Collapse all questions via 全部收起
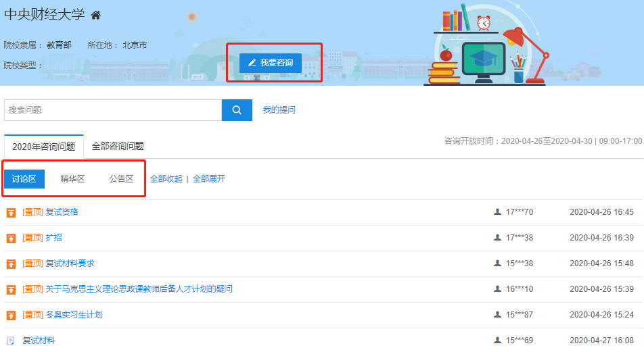The height and width of the screenshot is (352, 644). point(166,179)
